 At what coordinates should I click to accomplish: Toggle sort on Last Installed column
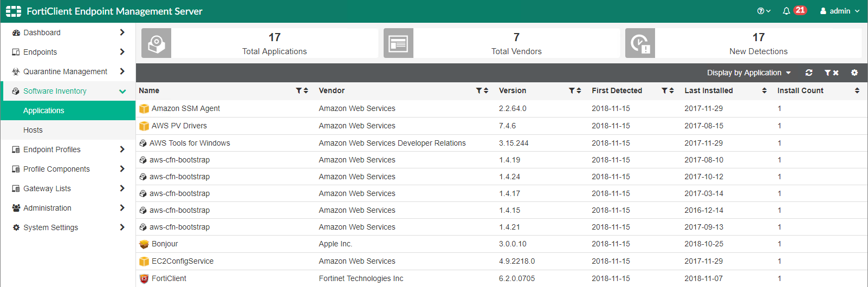[765, 90]
